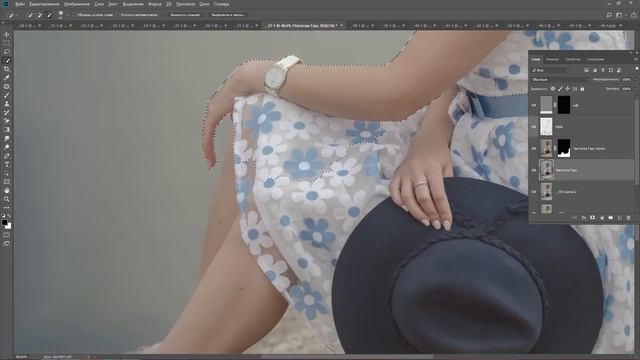Change screen mode at toolbox bottom
This screenshot has height=360, width=640.
coord(7,243)
